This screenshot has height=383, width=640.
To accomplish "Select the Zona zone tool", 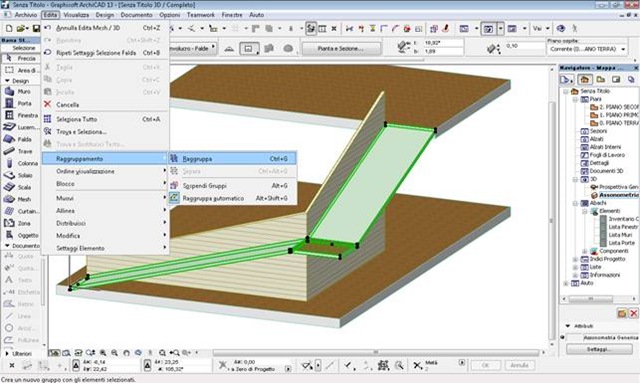I will (20, 223).
